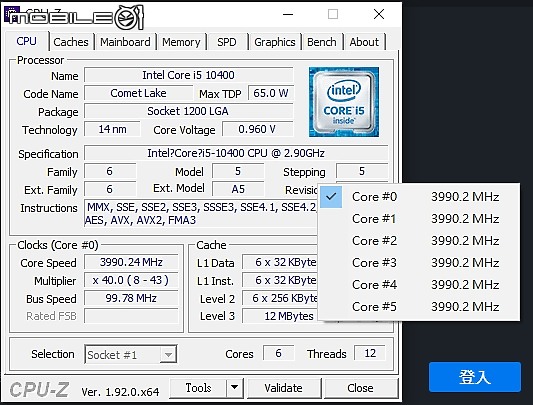Image resolution: width=533 pixels, height=405 pixels.
Task: Click the Bus Speed value '99.78 MHz'
Action: (x=131, y=298)
